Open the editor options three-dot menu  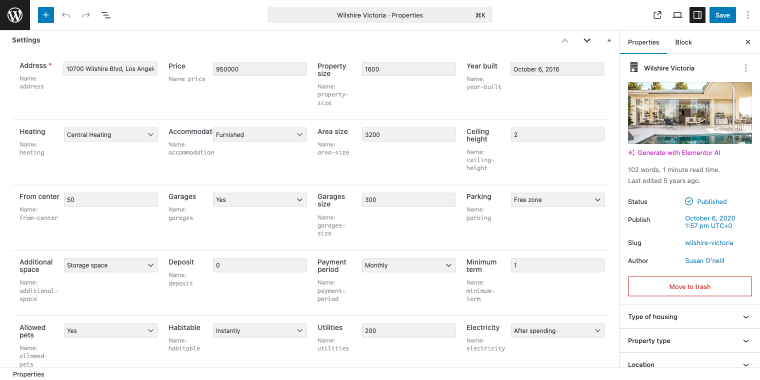[748, 15]
